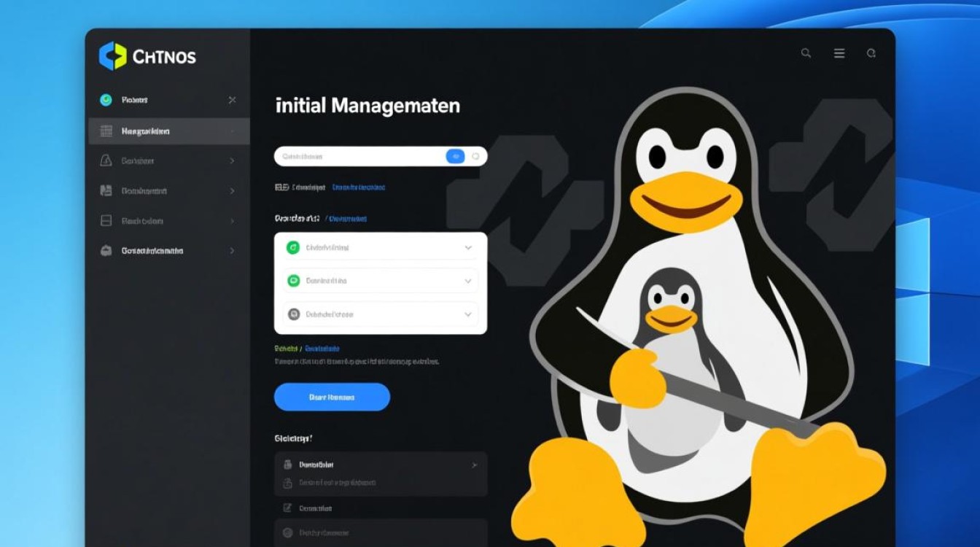
Task: Click the small circle icon at search bar end
Action: 475,156
